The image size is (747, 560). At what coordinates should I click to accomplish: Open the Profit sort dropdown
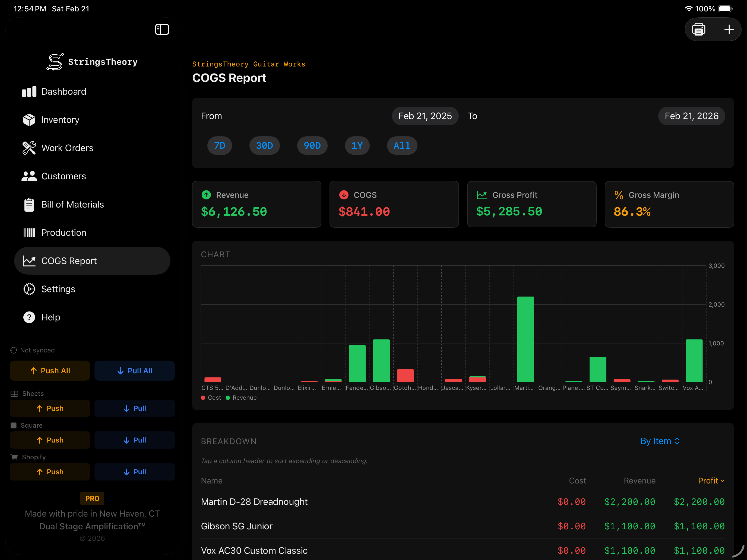(x=711, y=480)
